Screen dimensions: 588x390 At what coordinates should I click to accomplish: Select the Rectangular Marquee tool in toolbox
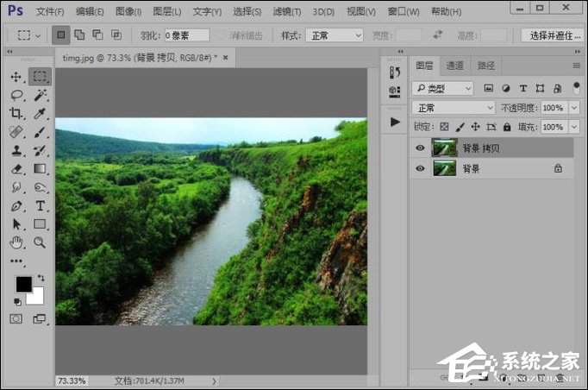coord(40,77)
